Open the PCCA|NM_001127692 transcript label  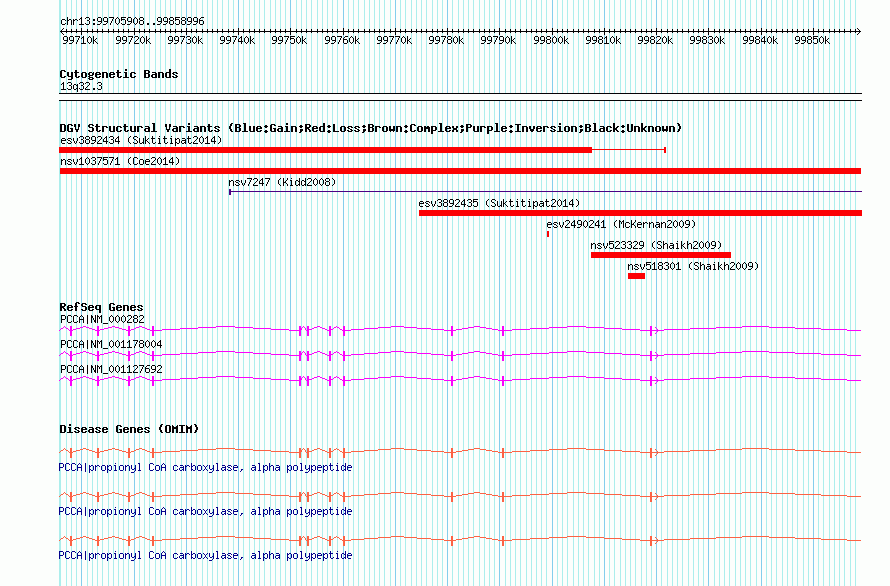[x=111, y=369]
